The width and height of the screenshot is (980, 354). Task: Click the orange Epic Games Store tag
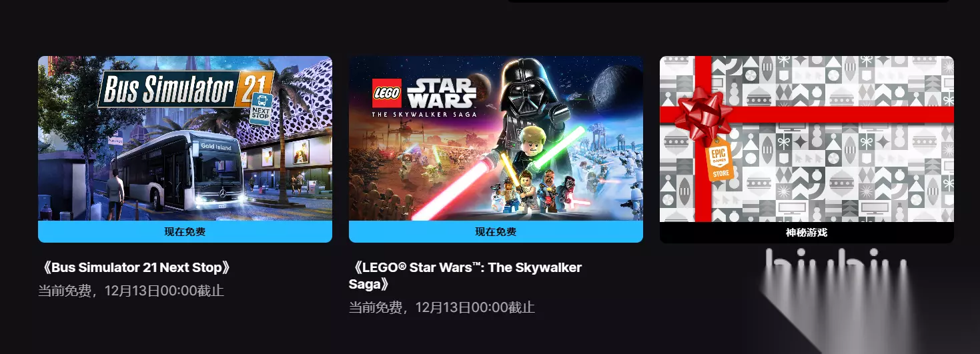pyautogui.click(x=720, y=161)
